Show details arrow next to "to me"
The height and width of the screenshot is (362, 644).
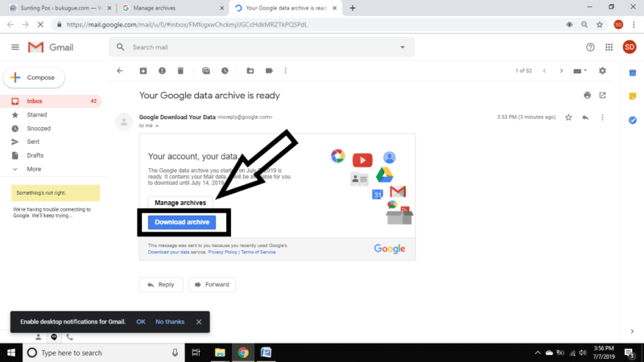coord(157,126)
